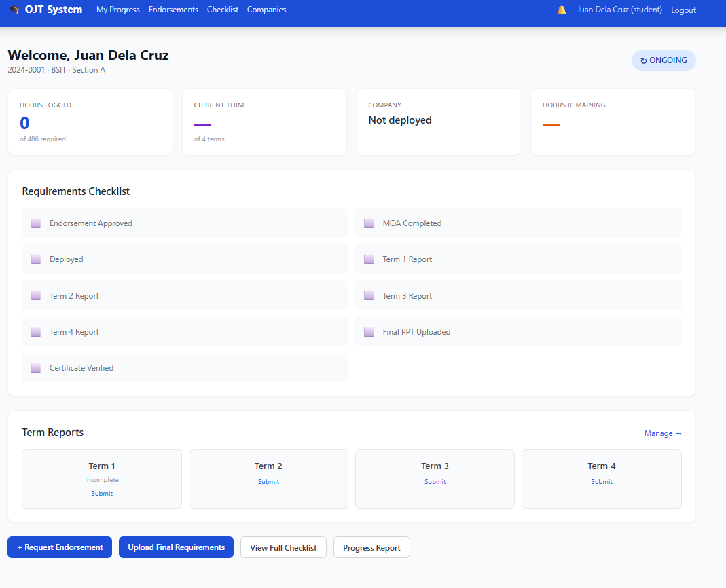Open View Full Checklist button
Image resolution: width=726 pixels, height=588 pixels.
pos(283,548)
